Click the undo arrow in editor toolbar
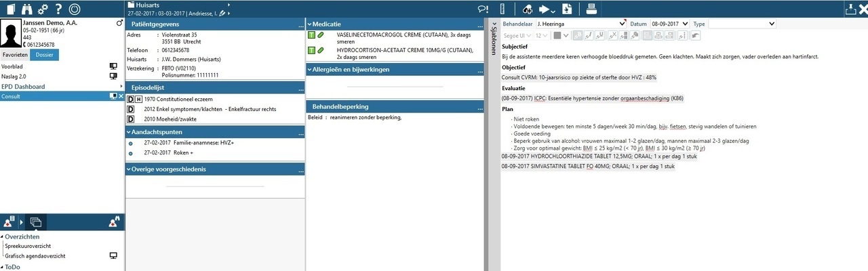 click(696, 35)
